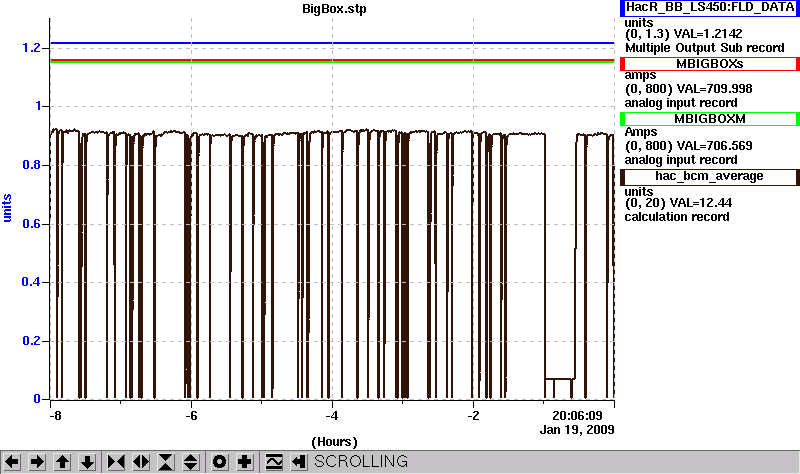
Task: Click the left arrow icon next to SCROLLING
Action: click(299, 462)
